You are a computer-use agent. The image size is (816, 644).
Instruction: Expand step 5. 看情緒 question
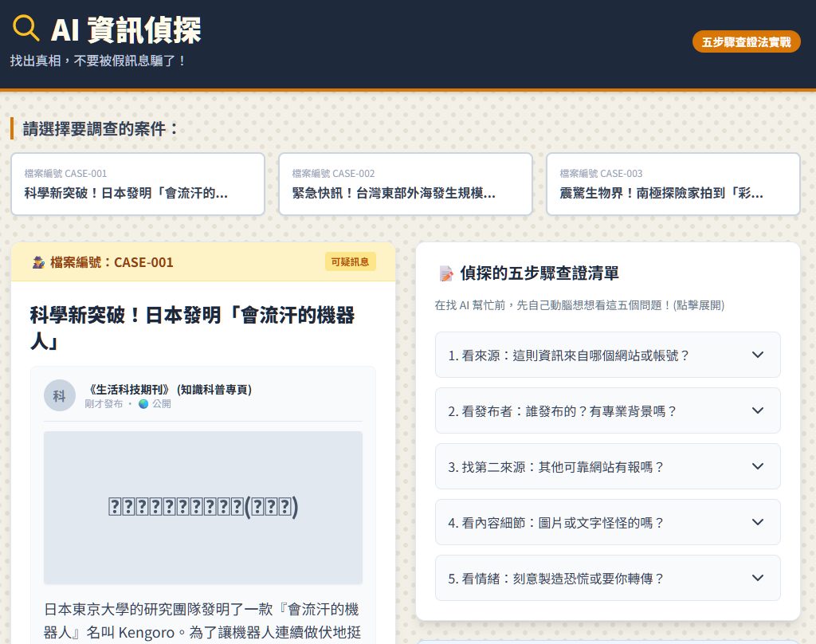(607, 578)
